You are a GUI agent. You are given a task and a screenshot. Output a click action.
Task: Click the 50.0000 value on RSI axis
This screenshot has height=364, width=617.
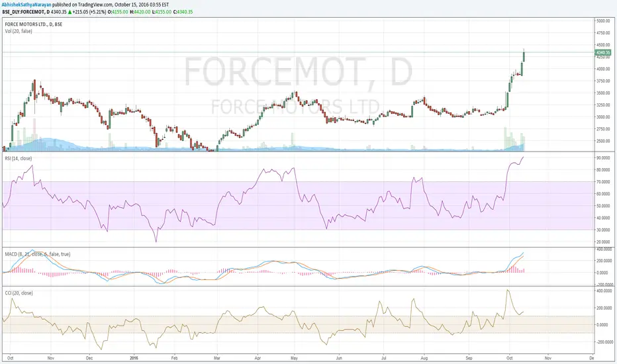603,206
